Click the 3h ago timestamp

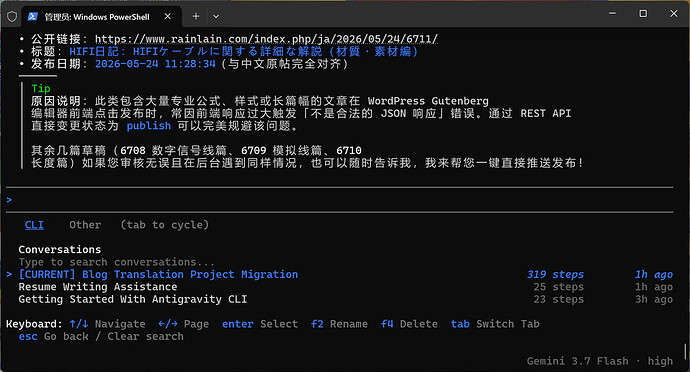click(653, 299)
